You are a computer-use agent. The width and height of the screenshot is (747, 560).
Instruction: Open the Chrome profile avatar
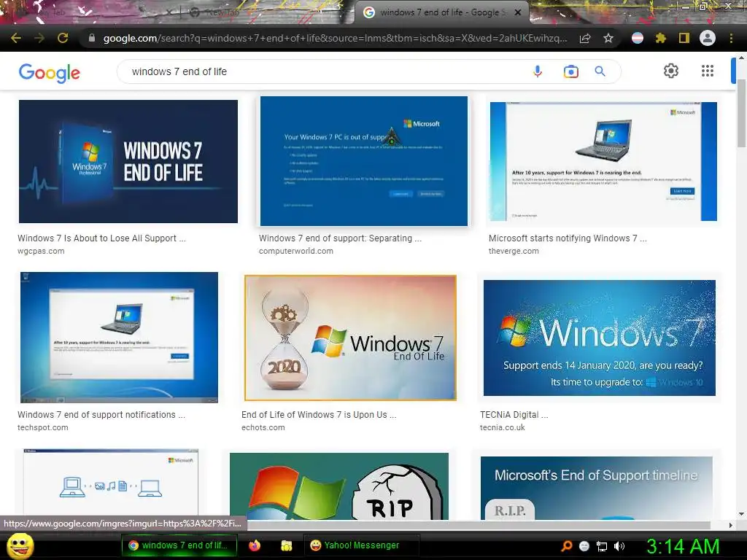coord(708,38)
